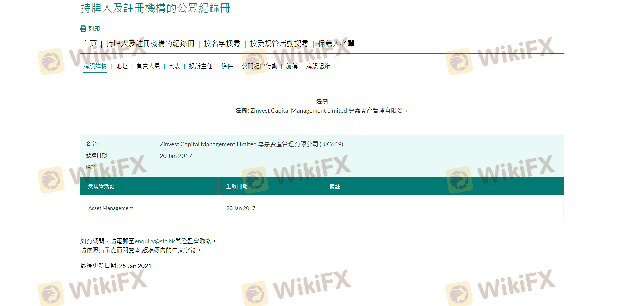Switch to the 負責人員 tab
The width and height of the screenshot is (644, 306).
[148, 66]
